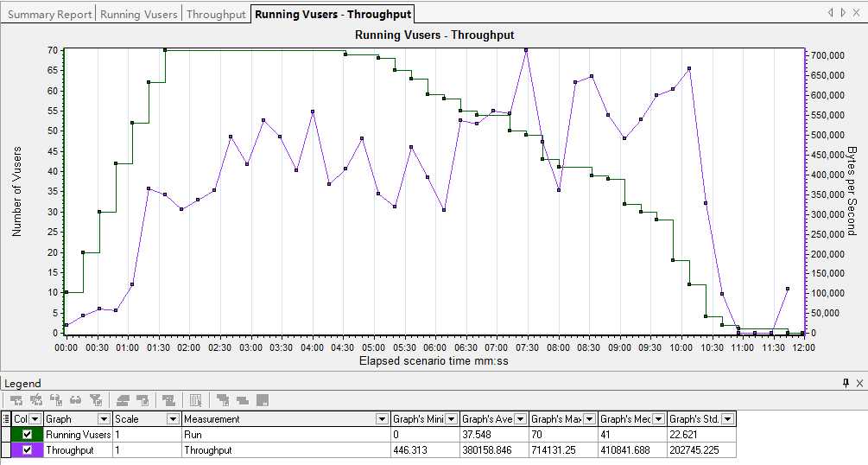Click the Legend panel title
Screen dimensions: 868x465
[22, 383]
